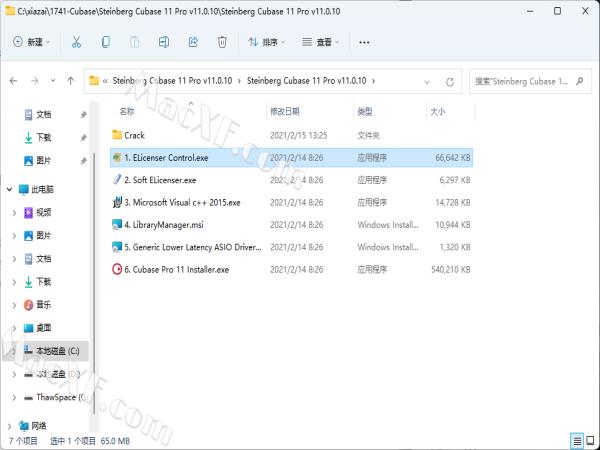Click the search magnifier icon
The image size is (600, 450).
[580, 81]
